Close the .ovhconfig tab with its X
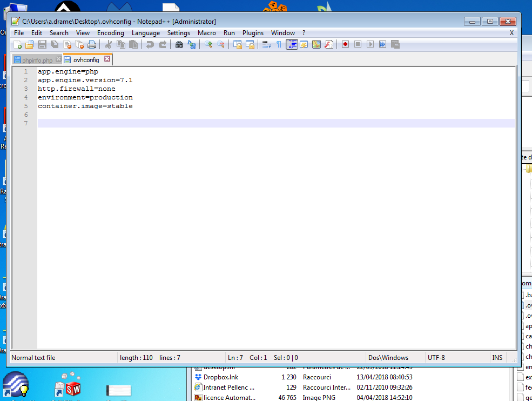 [x=107, y=59]
